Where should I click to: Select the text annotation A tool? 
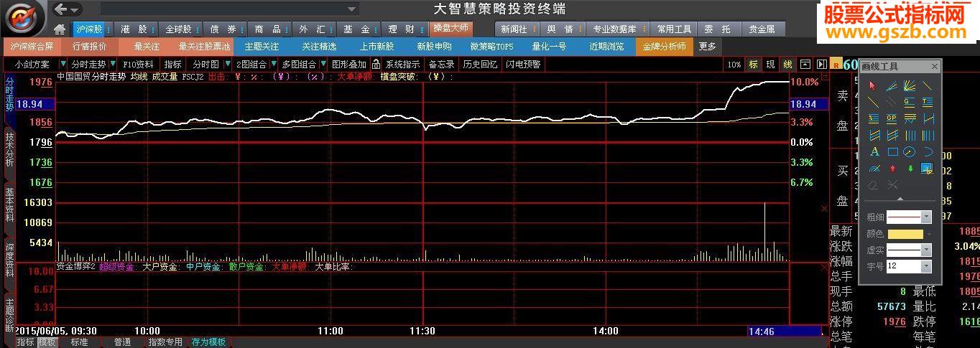pos(874,151)
